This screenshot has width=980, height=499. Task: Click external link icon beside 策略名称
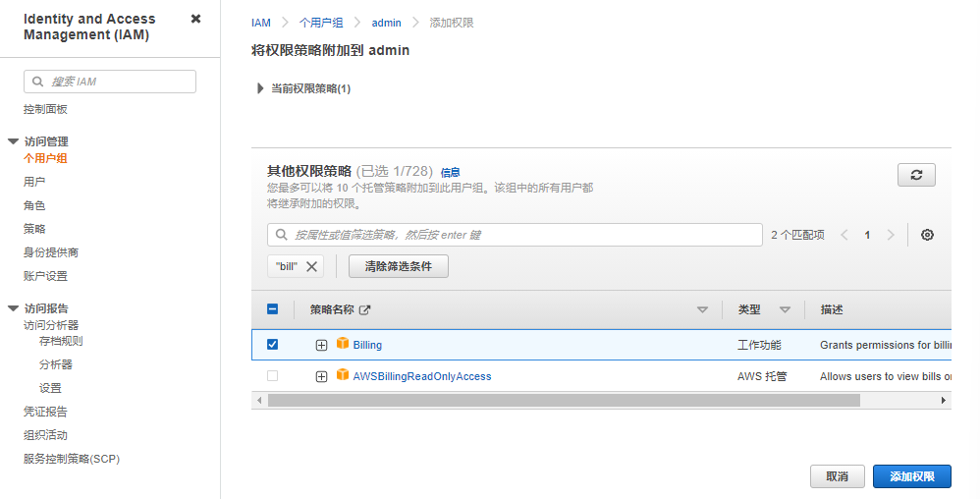[365, 309]
